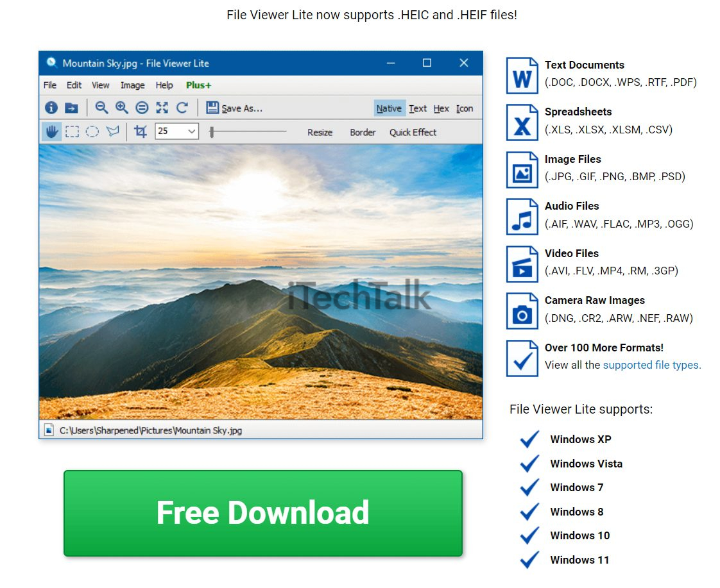This screenshot has height=588, width=720.
Task: Click the Text Documents Word icon
Action: 522,76
